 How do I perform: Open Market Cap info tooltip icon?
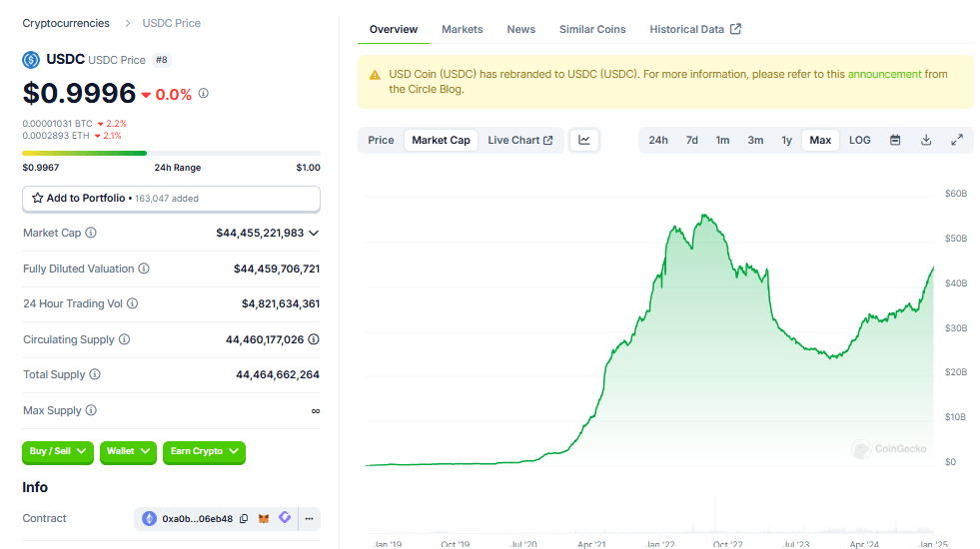point(91,233)
